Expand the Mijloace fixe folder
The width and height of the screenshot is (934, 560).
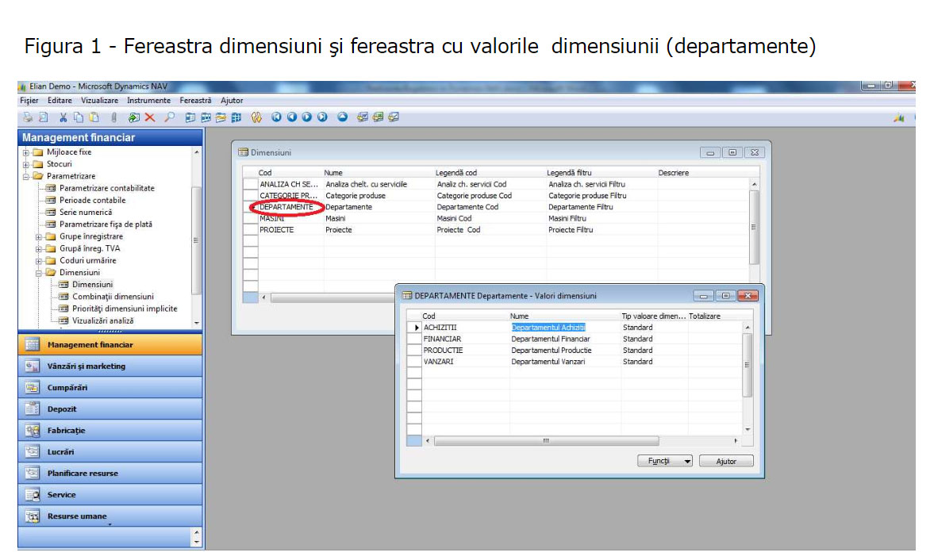tap(26, 152)
